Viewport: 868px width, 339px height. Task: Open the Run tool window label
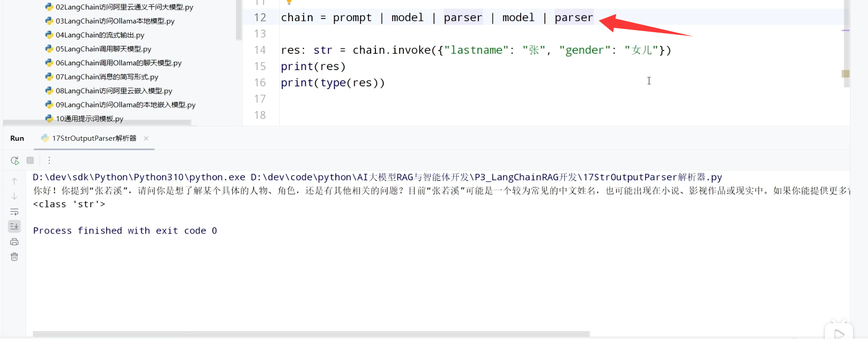click(x=17, y=138)
